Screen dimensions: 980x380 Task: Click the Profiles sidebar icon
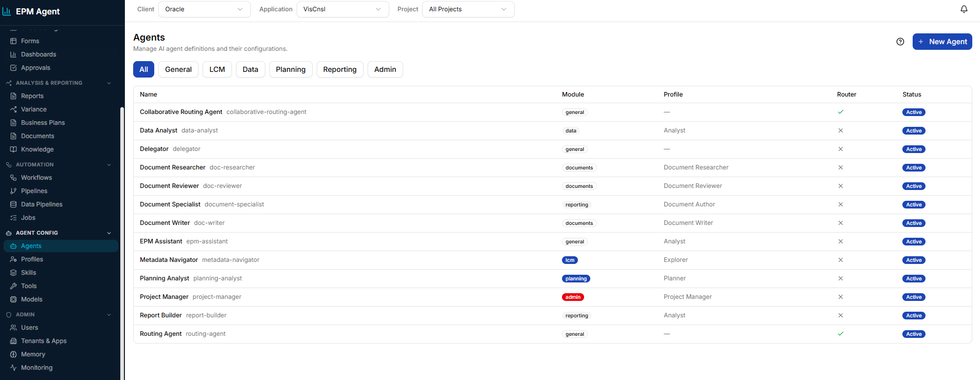13,259
